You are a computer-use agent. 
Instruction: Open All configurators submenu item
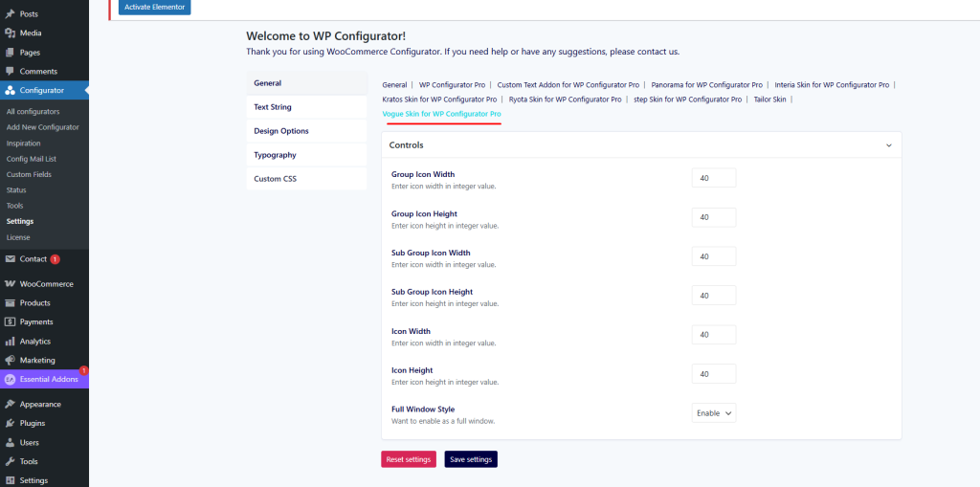(33, 111)
